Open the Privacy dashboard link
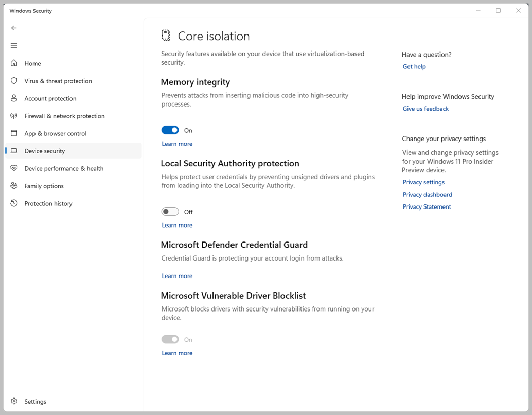The height and width of the screenshot is (415, 532). [x=427, y=194]
